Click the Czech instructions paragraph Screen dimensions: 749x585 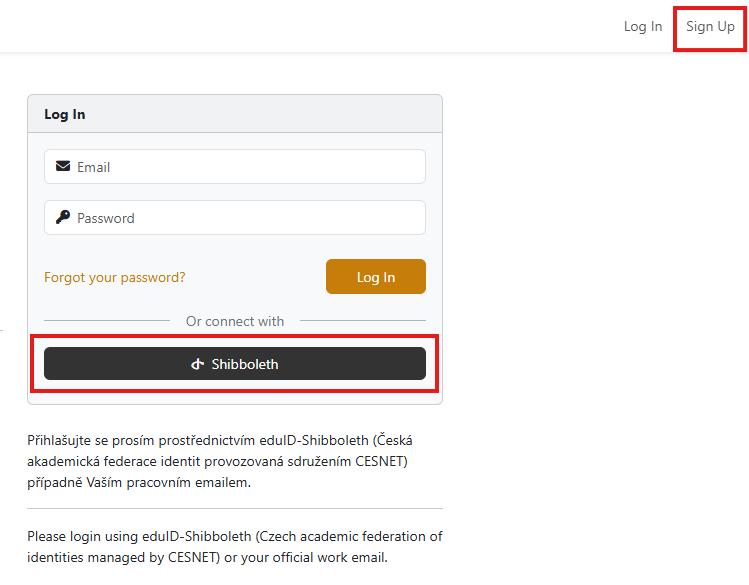click(220, 461)
